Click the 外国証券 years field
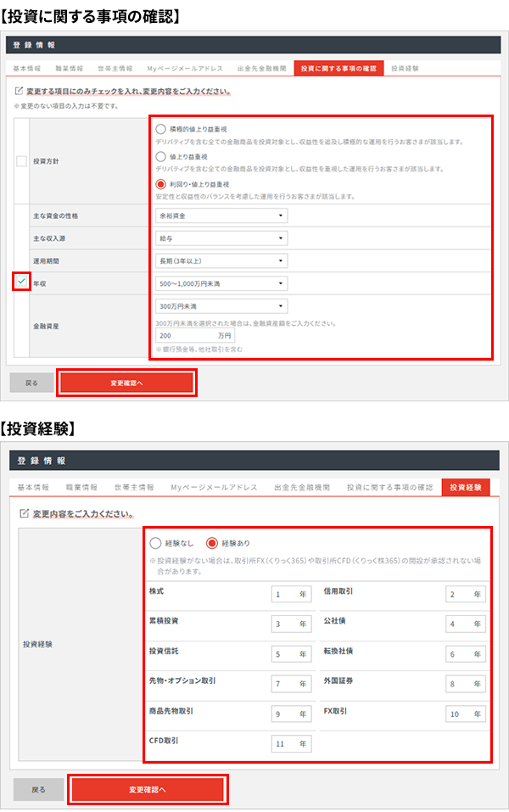 [x=466, y=684]
